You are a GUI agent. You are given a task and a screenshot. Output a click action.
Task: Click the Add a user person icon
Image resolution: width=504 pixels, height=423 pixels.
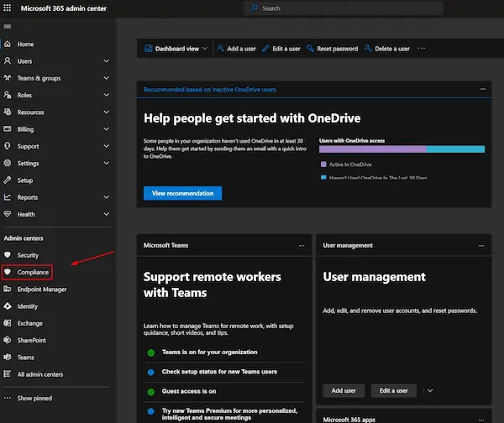(220, 48)
